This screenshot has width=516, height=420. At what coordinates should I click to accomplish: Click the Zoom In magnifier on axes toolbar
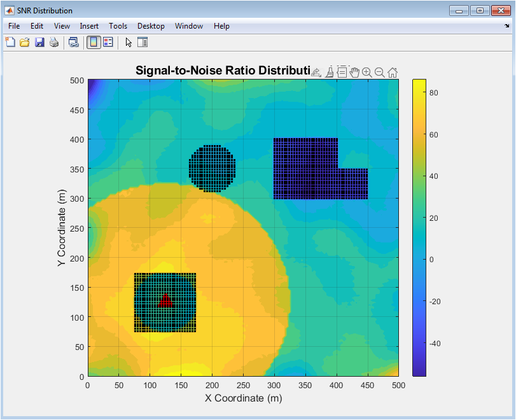click(x=367, y=72)
